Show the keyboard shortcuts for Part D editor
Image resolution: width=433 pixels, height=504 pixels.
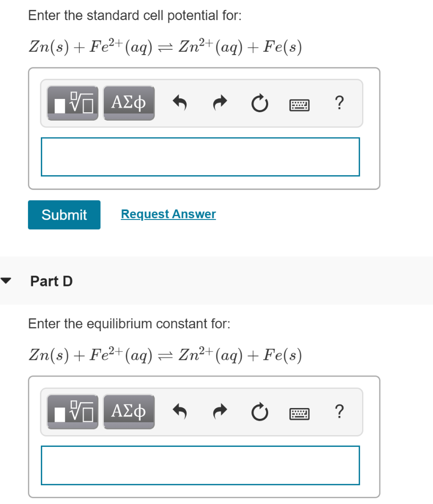pos(299,413)
